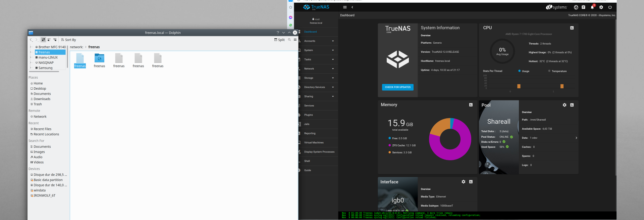Open the TrueCommand status icon in TrueNAS

click(576, 7)
